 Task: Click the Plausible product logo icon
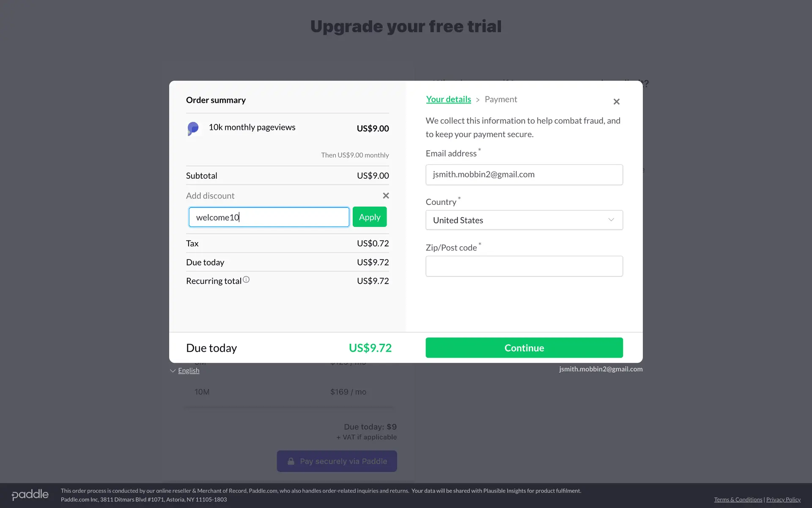click(193, 128)
